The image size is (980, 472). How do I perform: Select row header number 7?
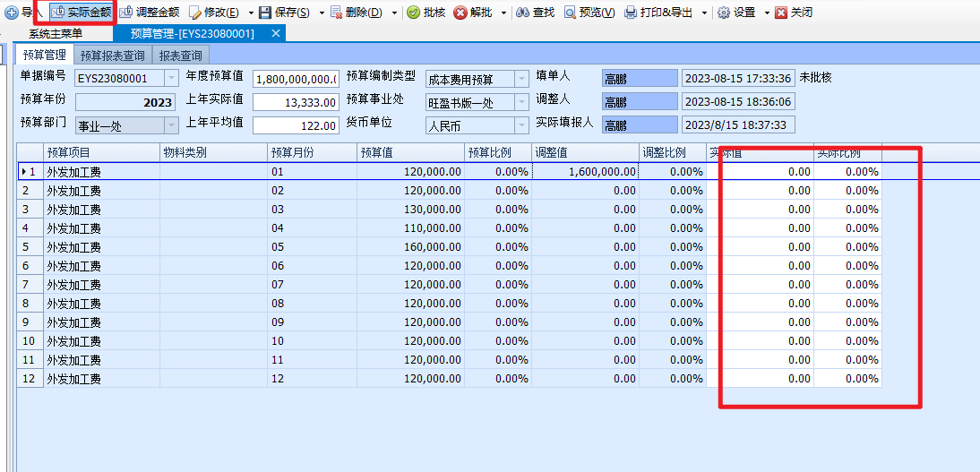click(30, 284)
